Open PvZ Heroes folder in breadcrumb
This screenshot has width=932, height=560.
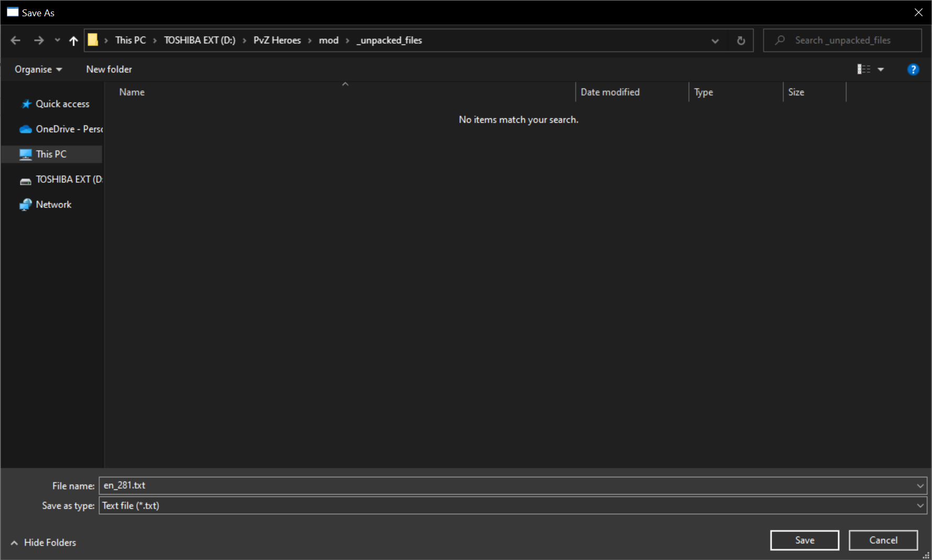click(277, 40)
